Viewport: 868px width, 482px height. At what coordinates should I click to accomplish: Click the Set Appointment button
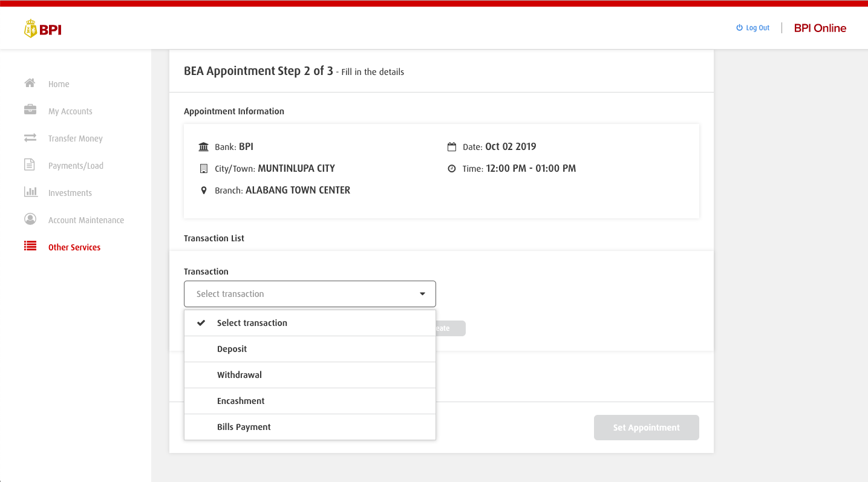pyautogui.click(x=647, y=428)
